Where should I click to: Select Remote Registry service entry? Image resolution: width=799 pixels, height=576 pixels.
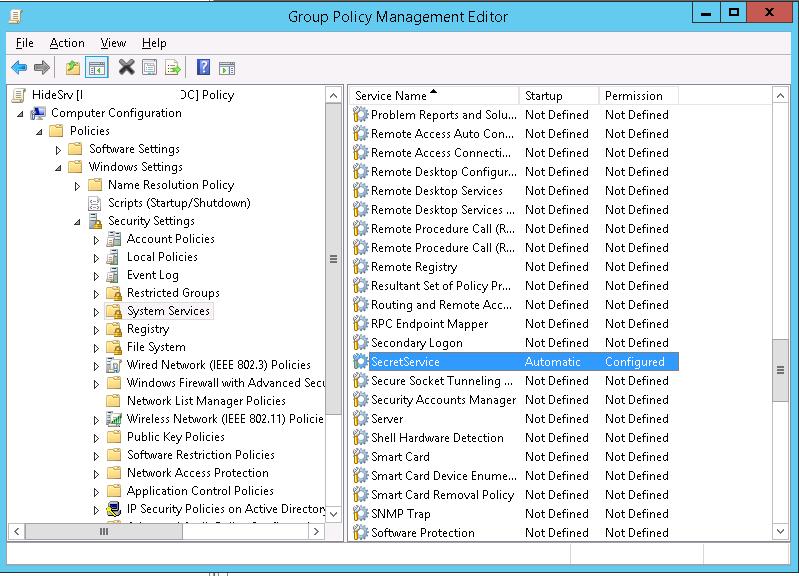click(x=414, y=267)
